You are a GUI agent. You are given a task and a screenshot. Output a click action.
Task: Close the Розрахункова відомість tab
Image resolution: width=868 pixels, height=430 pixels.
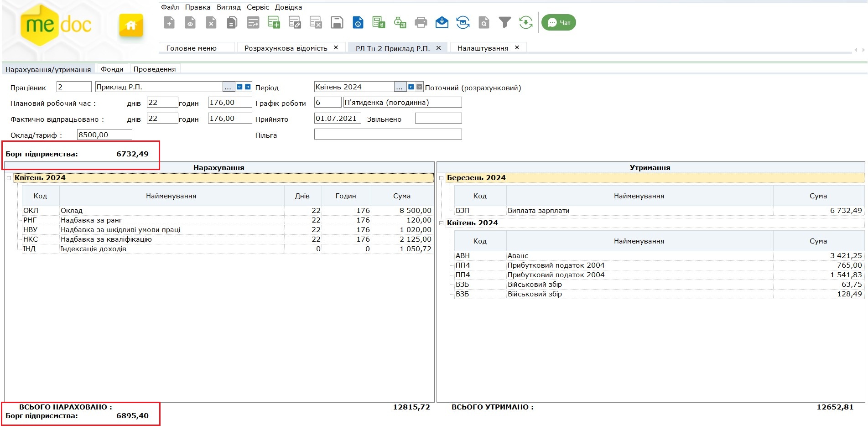click(x=336, y=48)
